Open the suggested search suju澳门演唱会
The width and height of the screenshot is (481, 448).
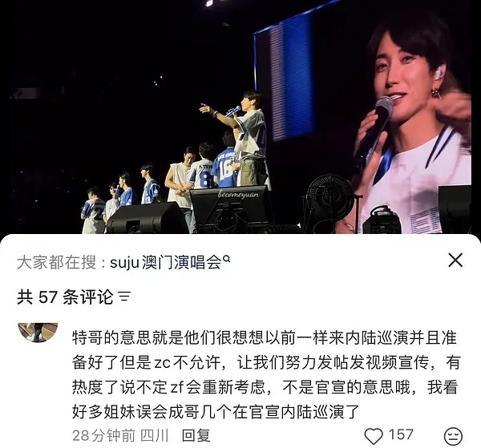coord(166,263)
